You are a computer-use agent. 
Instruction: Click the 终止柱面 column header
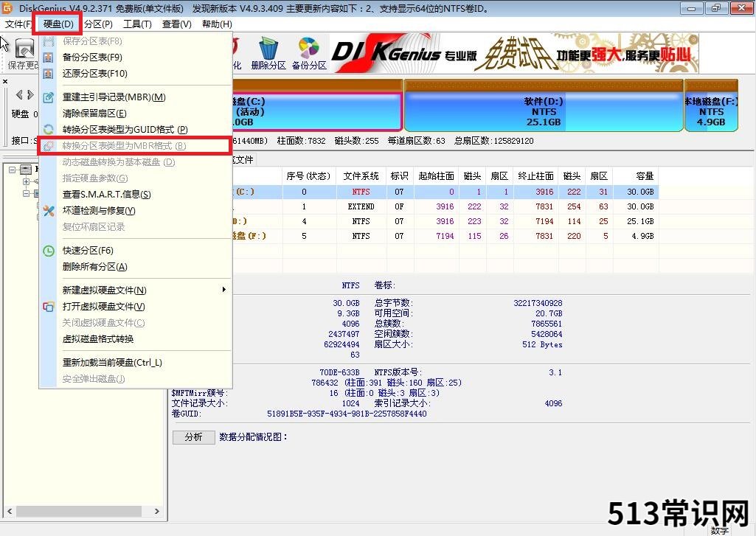pos(535,176)
